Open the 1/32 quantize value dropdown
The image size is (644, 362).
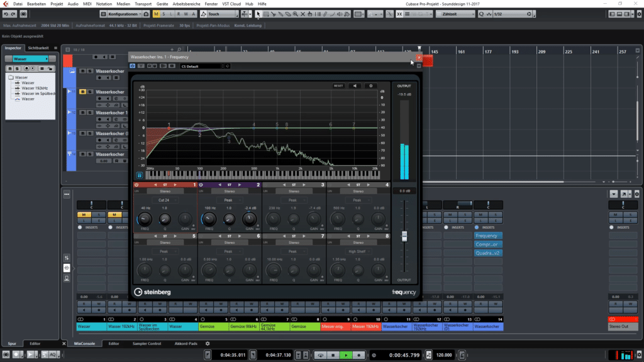(512, 14)
